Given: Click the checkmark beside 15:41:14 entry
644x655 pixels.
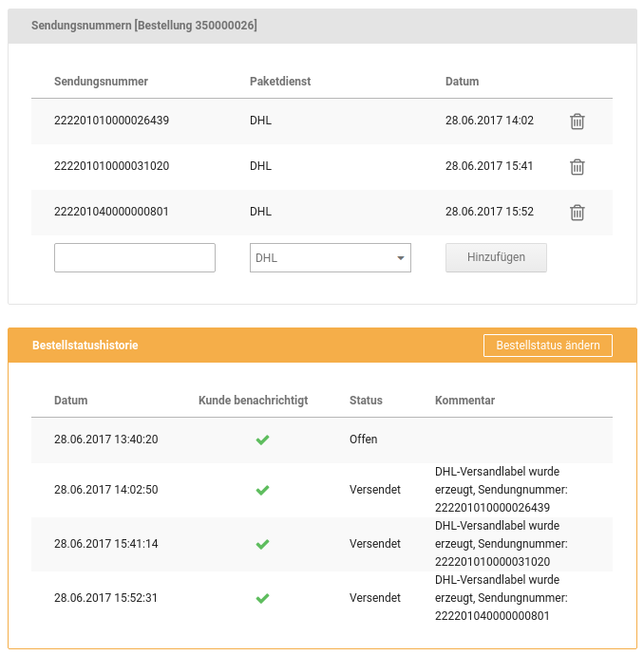Looking at the screenshot, I should tap(263, 544).
